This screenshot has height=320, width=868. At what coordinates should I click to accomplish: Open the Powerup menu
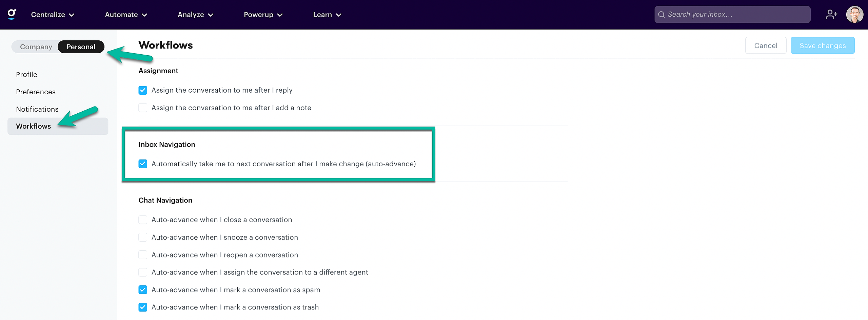(x=263, y=15)
